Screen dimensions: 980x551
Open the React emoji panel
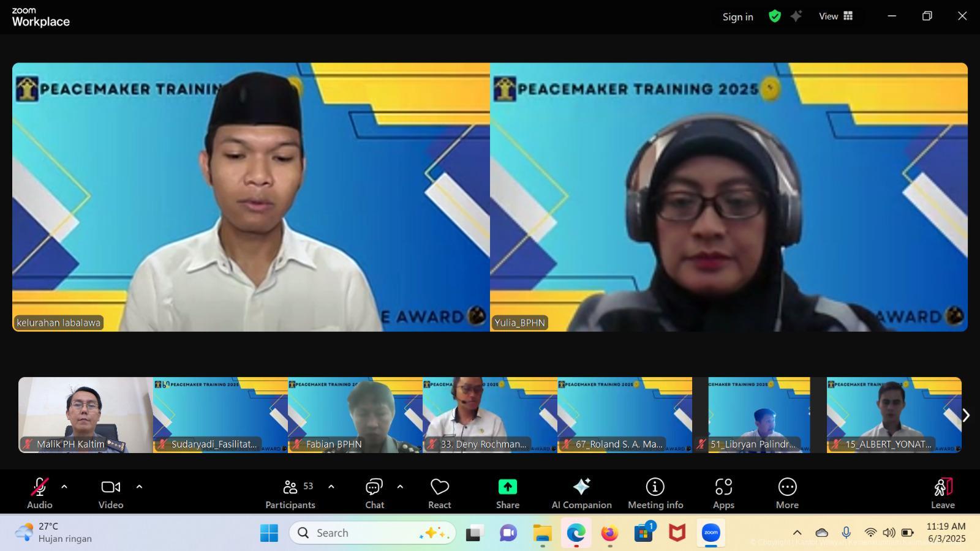(439, 493)
